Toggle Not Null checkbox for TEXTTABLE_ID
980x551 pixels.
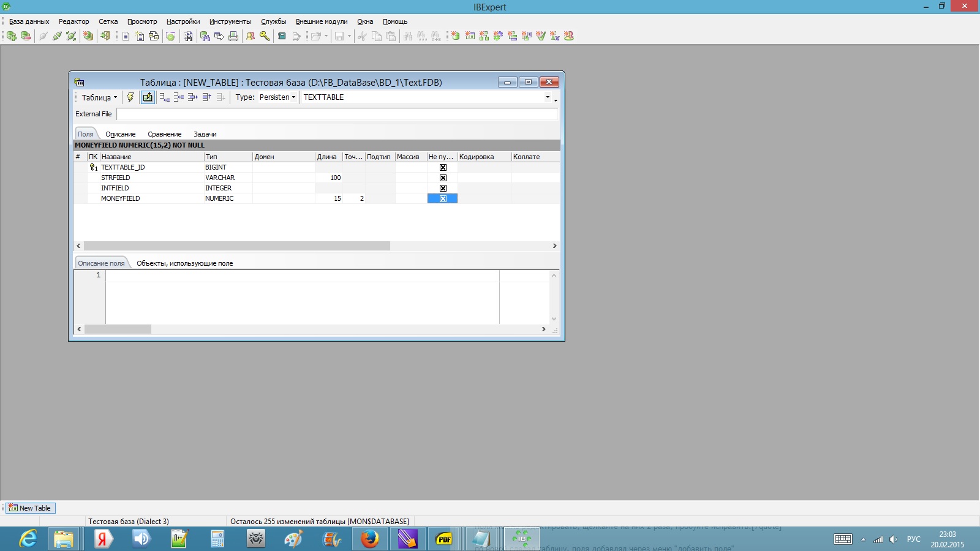point(443,167)
